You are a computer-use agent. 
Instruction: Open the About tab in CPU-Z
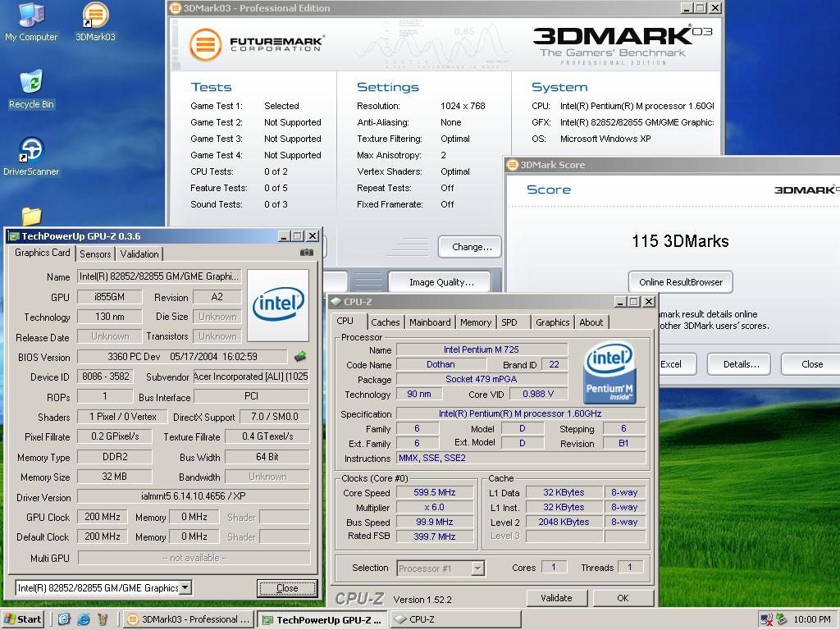click(591, 322)
